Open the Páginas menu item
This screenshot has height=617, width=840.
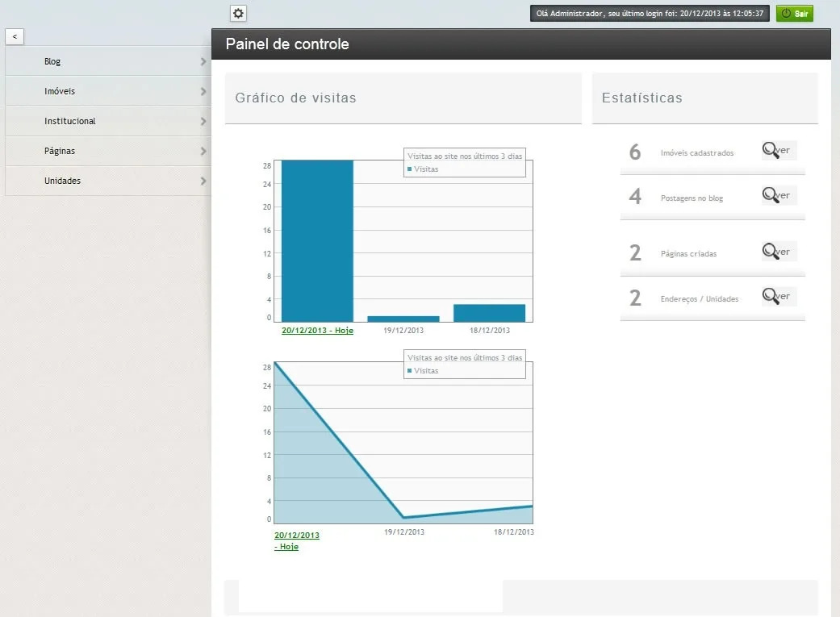108,151
